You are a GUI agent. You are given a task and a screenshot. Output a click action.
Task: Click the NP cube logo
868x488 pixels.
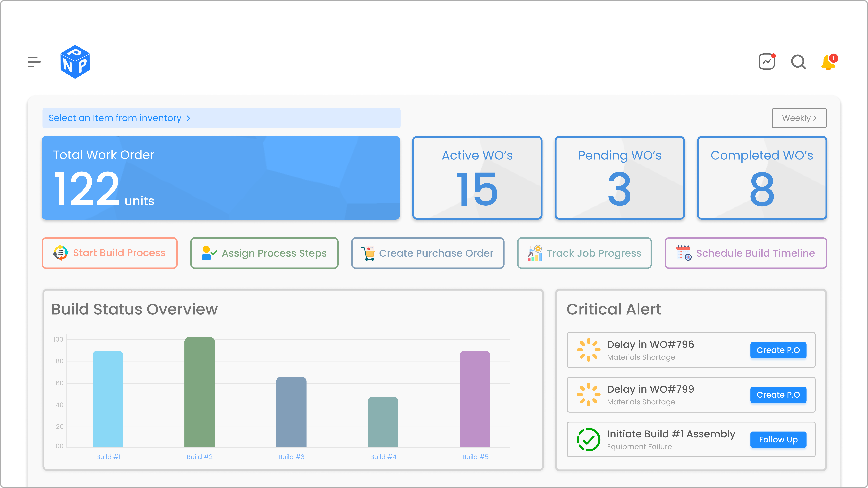click(75, 62)
